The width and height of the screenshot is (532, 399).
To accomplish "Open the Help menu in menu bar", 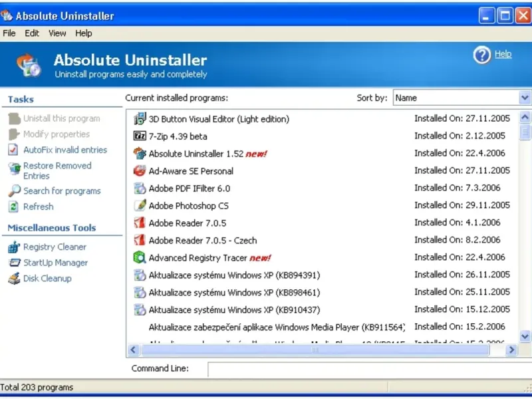I will (84, 33).
